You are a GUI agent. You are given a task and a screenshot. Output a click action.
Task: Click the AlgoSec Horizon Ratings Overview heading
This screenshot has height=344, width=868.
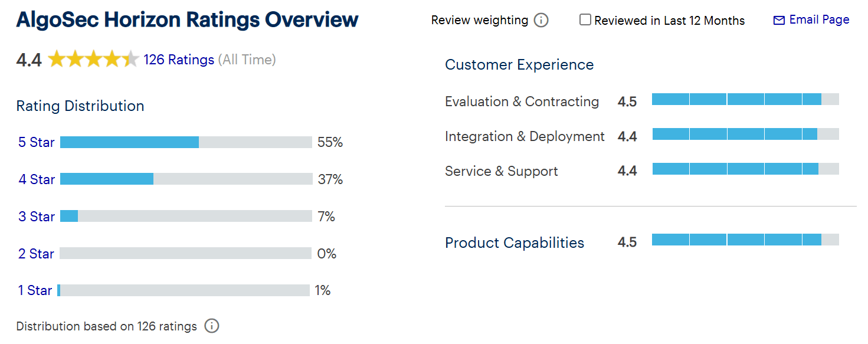[187, 20]
